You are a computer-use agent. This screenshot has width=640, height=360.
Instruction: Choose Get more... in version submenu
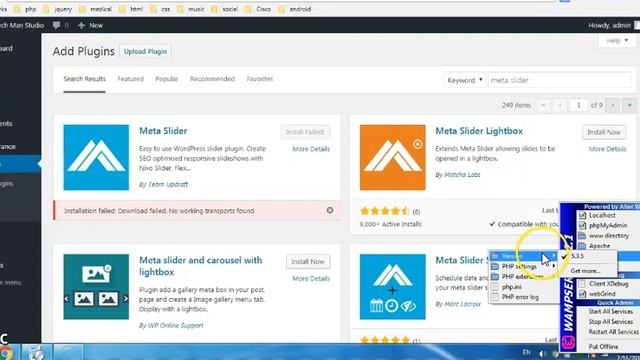point(585,271)
